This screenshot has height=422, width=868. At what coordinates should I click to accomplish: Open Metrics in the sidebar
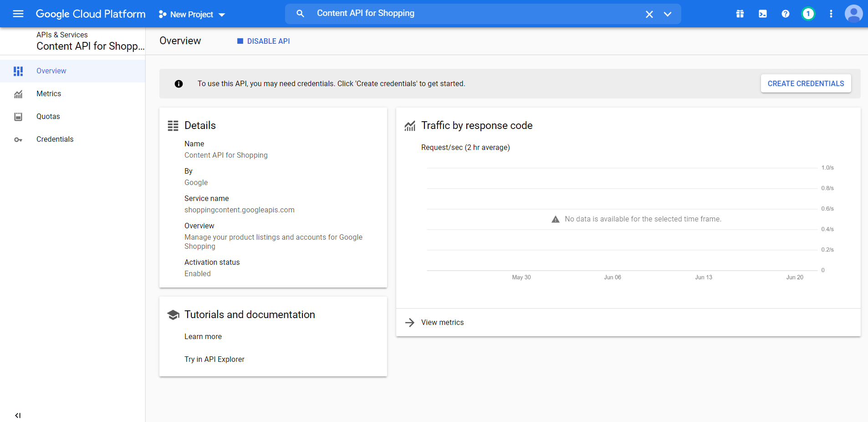tap(73, 94)
